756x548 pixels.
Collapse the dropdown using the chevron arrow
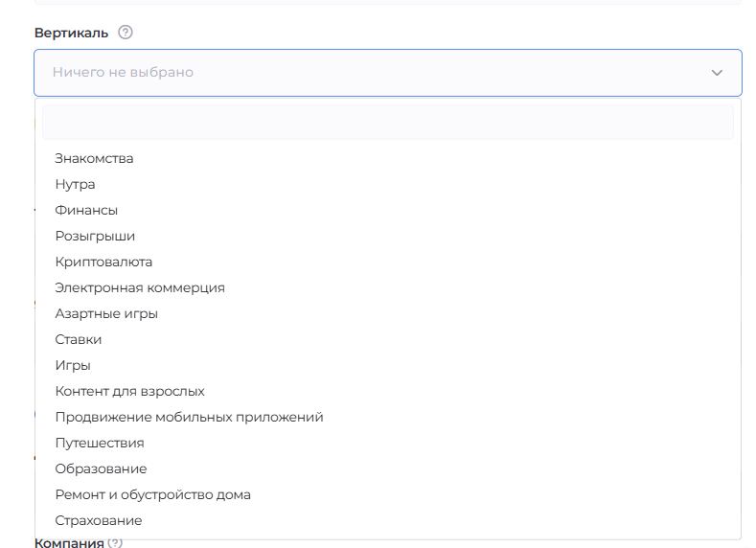click(717, 73)
